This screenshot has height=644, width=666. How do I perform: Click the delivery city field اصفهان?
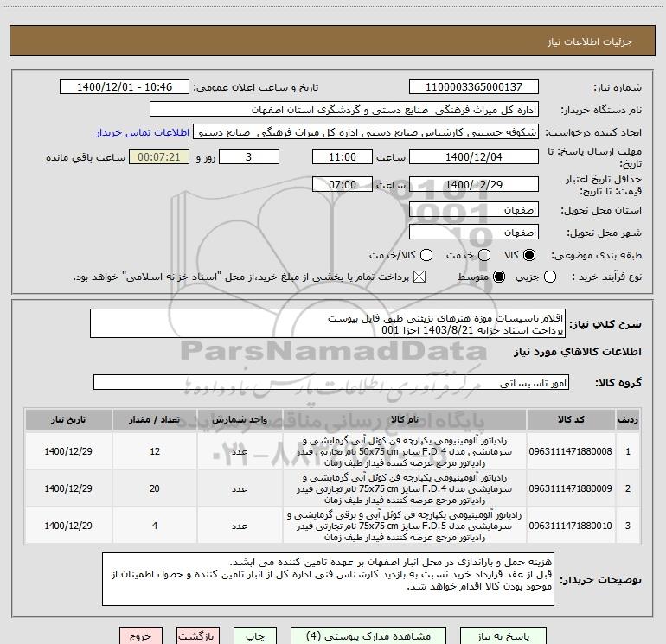coord(474,233)
